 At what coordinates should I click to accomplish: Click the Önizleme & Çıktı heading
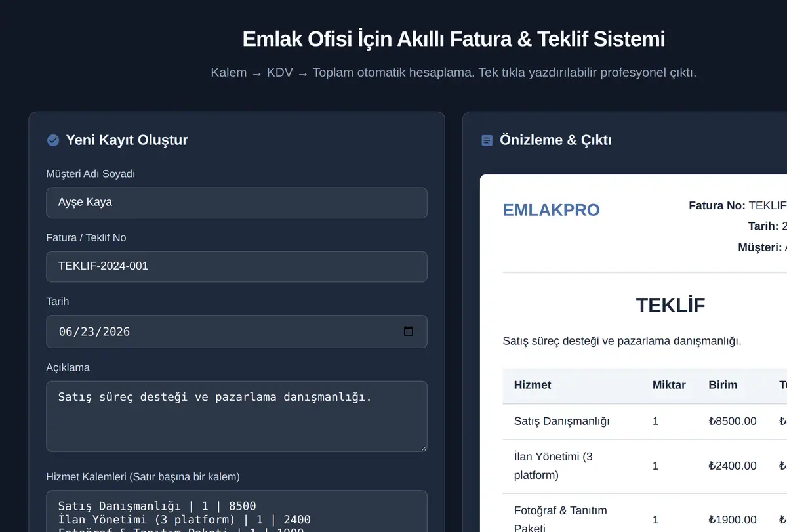pyautogui.click(x=555, y=140)
